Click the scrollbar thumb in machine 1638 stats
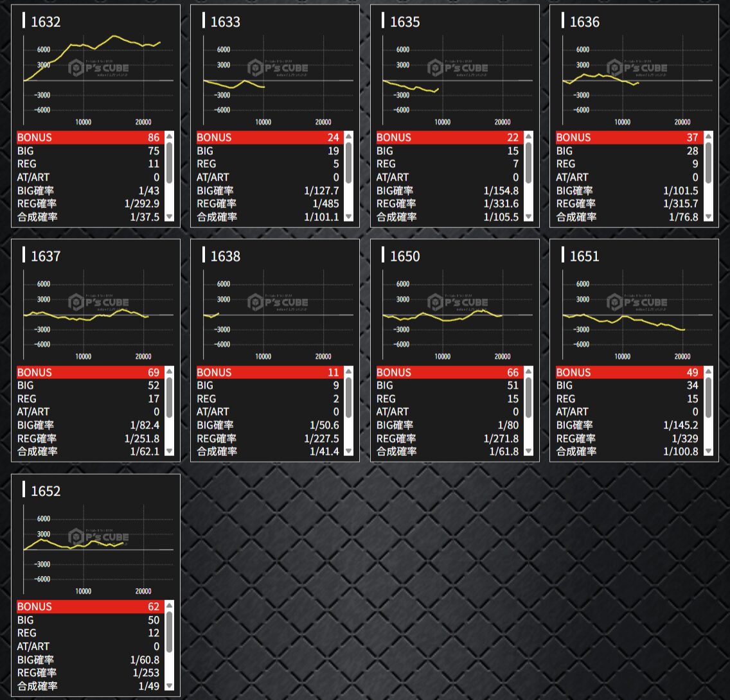 tap(348, 398)
